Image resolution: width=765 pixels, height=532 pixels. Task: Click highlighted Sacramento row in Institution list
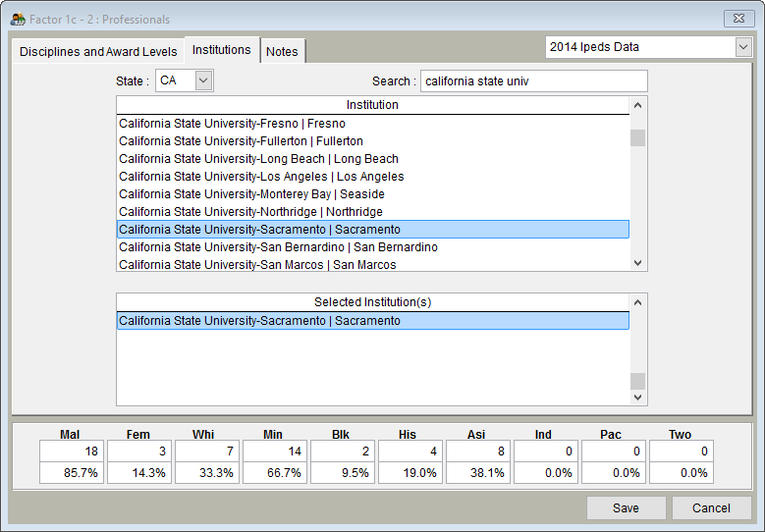coord(373,229)
